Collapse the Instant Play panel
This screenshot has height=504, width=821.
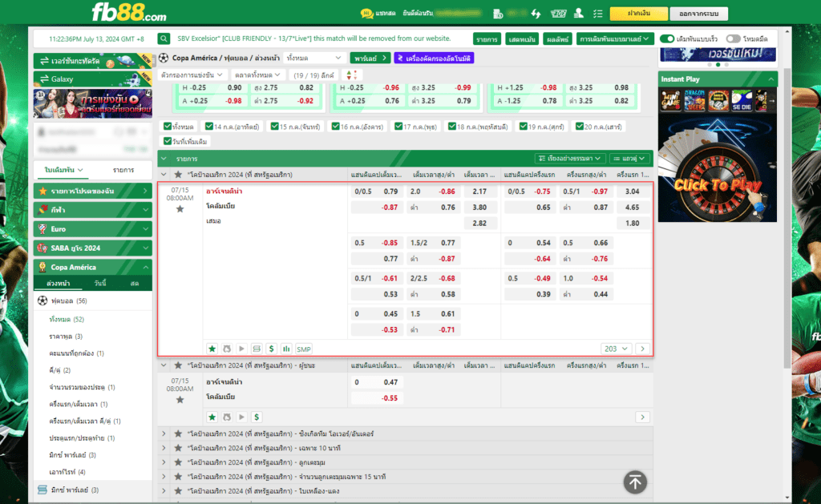tap(770, 79)
